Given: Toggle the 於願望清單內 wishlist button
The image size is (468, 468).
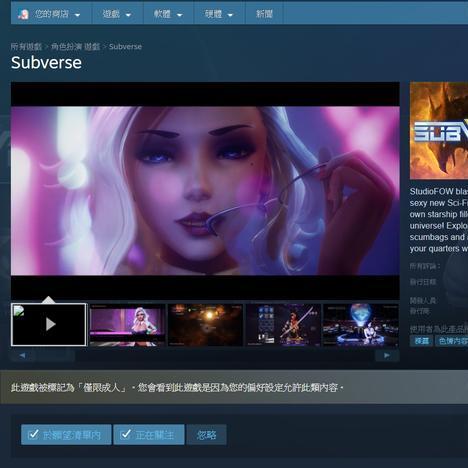Looking at the screenshot, I should [x=66, y=435].
